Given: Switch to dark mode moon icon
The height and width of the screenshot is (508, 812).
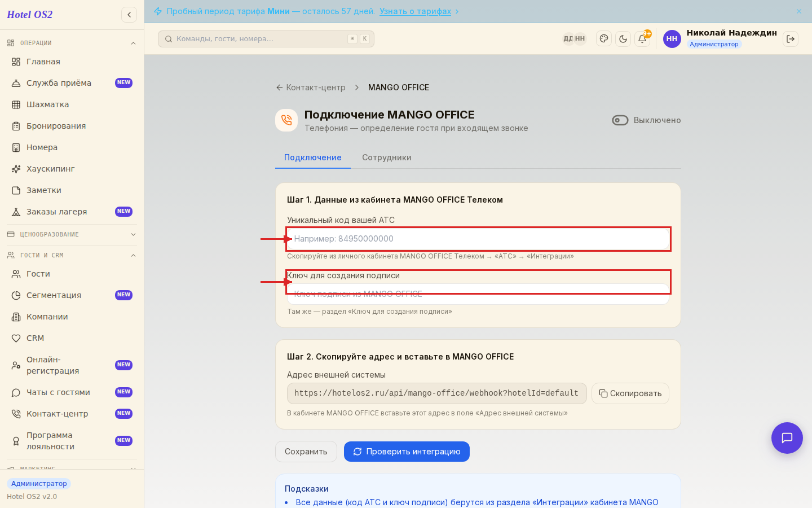Looking at the screenshot, I should tap(623, 39).
